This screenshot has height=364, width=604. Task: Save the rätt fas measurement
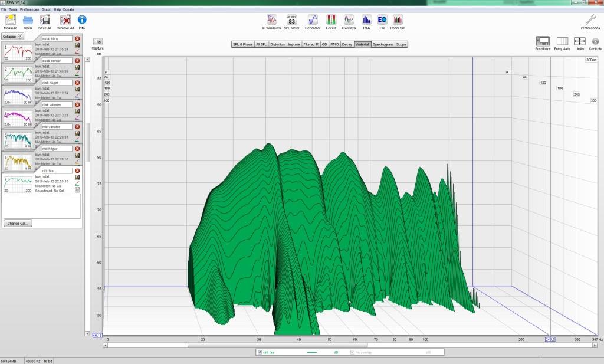(77, 178)
